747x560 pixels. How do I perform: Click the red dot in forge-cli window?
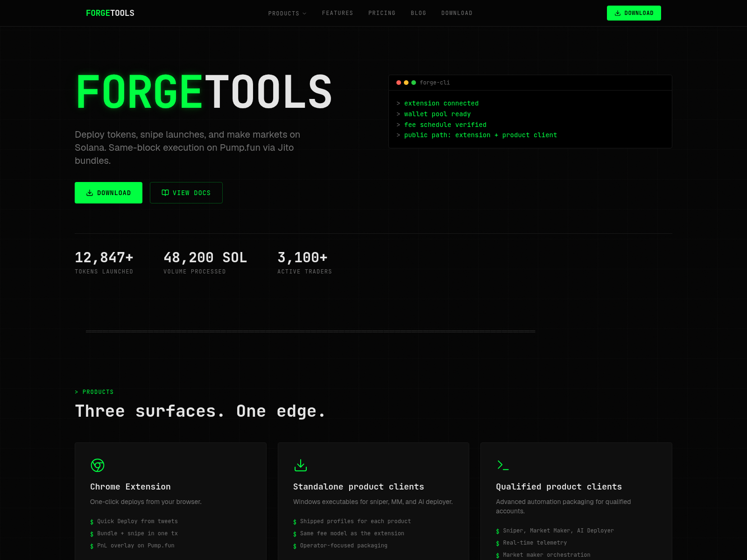[399, 83]
